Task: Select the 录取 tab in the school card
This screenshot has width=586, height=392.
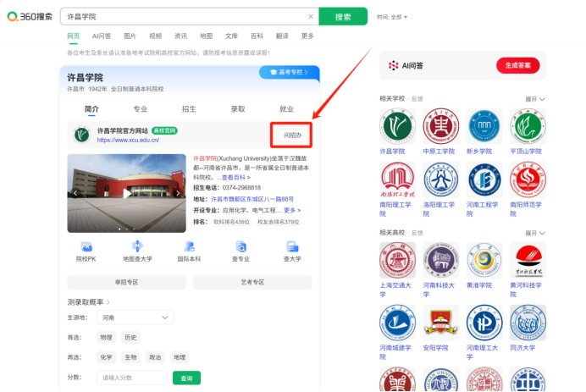Action: pyautogui.click(x=238, y=108)
